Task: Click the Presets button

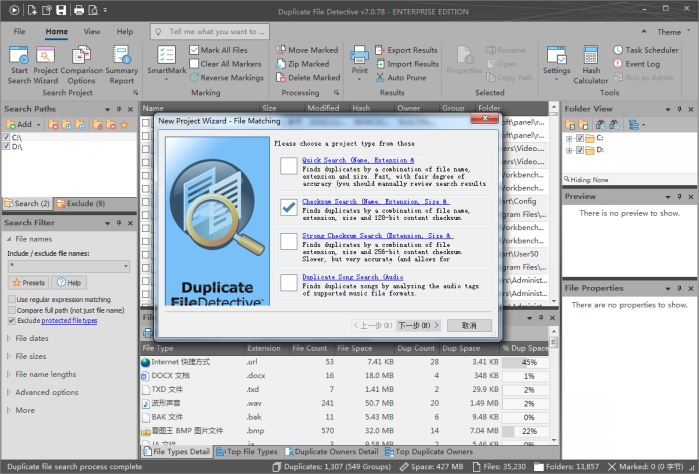Action: pos(29,282)
